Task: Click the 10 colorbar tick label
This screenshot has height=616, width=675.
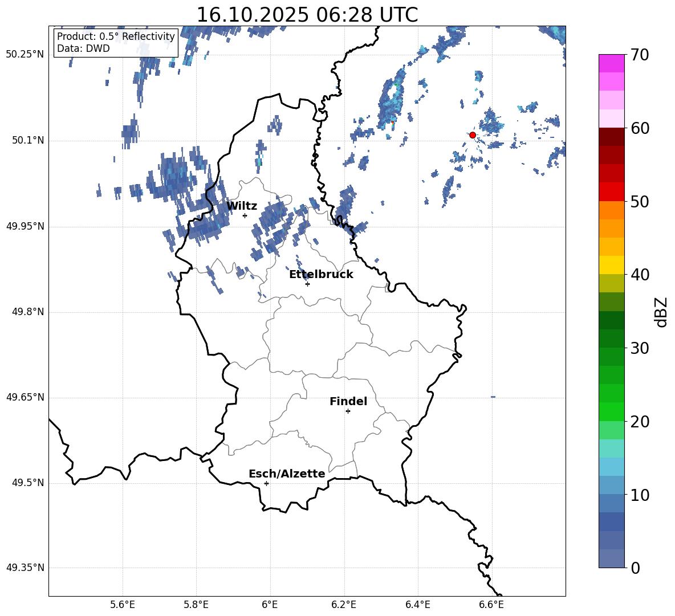Action: coord(640,495)
